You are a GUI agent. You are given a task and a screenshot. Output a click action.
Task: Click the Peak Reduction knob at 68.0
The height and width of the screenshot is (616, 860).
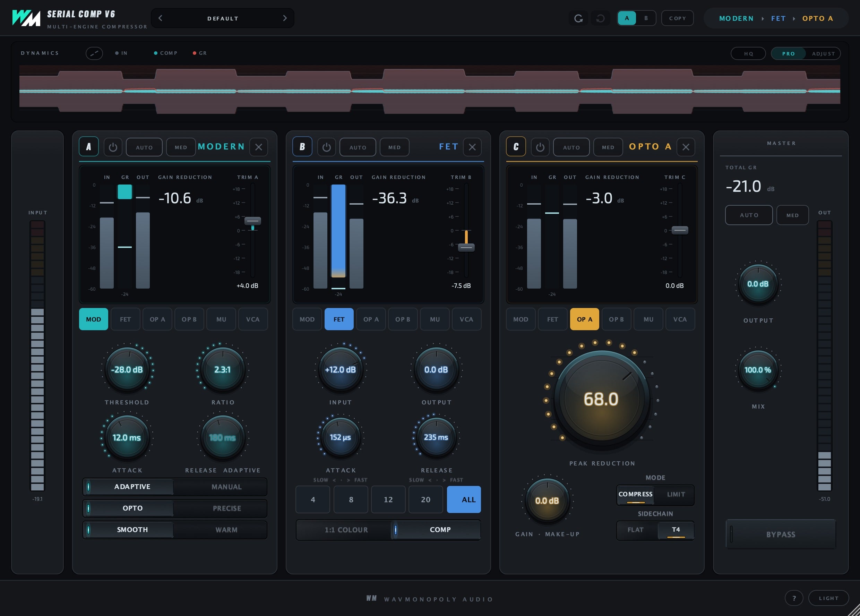click(602, 399)
